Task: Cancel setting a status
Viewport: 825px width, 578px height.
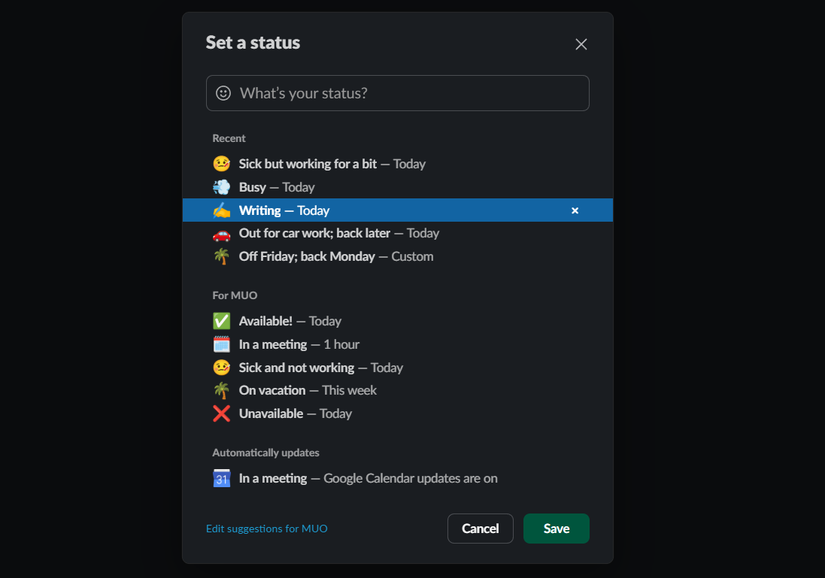Action: pos(480,528)
